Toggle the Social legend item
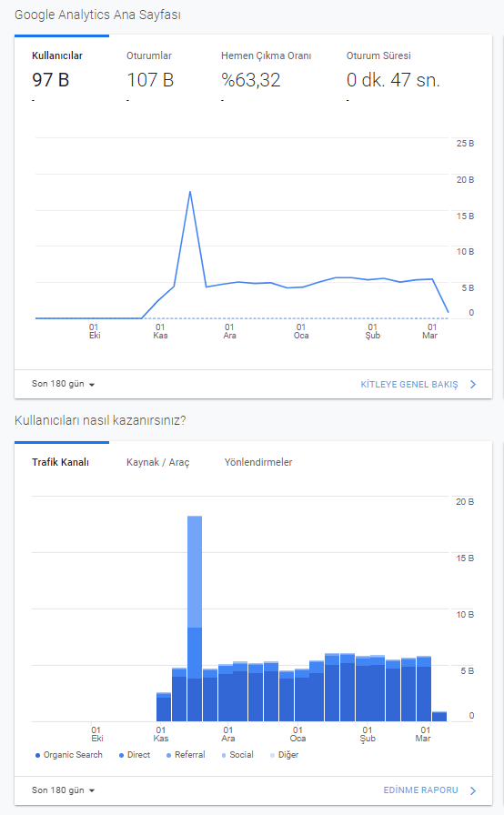504x815 pixels. [x=237, y=755]
